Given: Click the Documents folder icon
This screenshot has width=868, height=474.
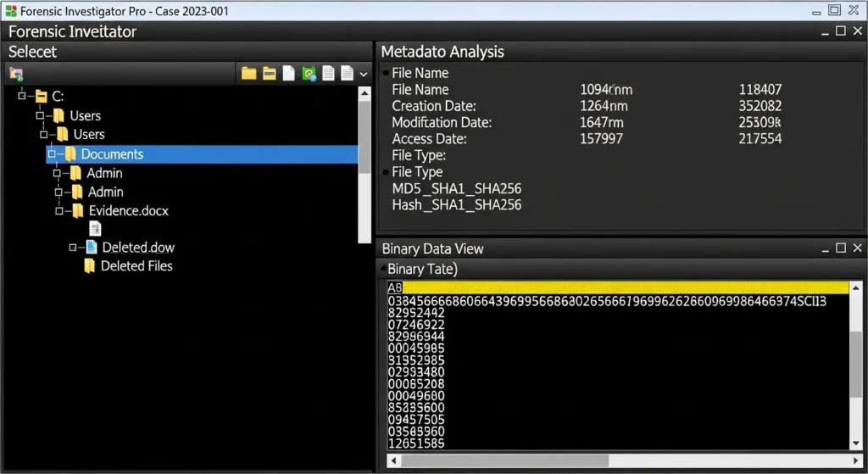Looking at the screenshot, I should pyautogui.click(x=70, y=154).
